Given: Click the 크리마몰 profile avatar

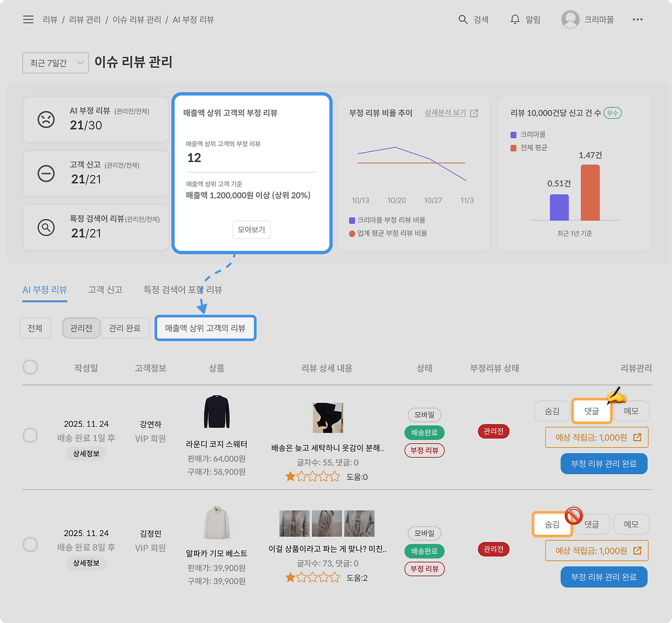Looking at the screenshot, I should point(570,19).
